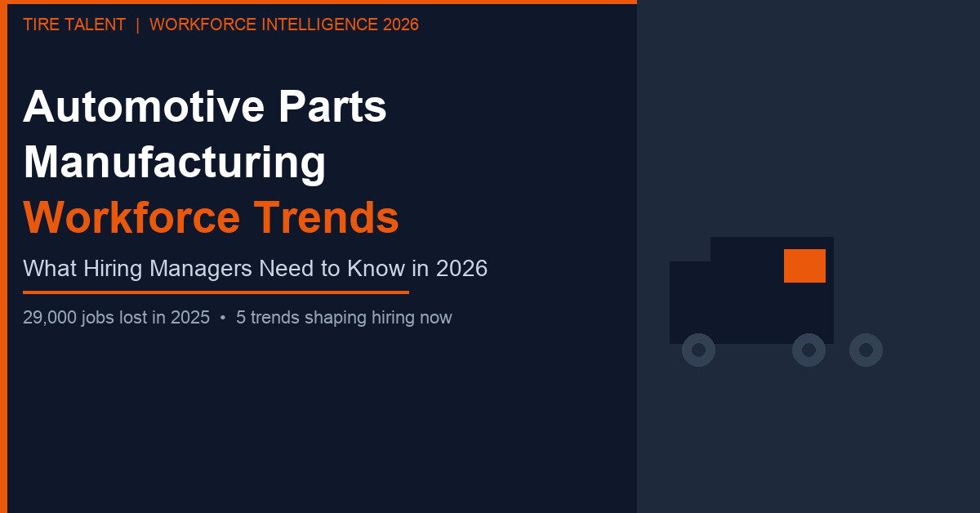
Task: Click the 29,000 jobs lost in 2025 stat
Action: tap(116, 318)
